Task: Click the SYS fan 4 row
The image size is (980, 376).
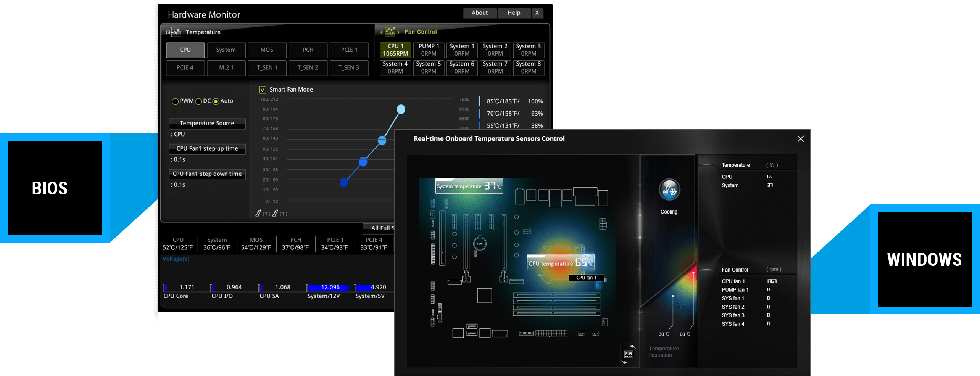Action: point(746,324)
